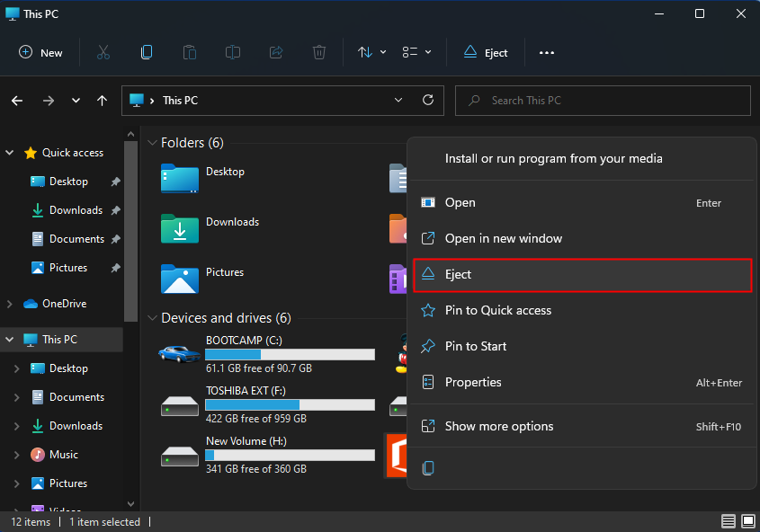Click the Cut scissors icon in toolbar
760x532 pixels.
(x=103, y=52)
